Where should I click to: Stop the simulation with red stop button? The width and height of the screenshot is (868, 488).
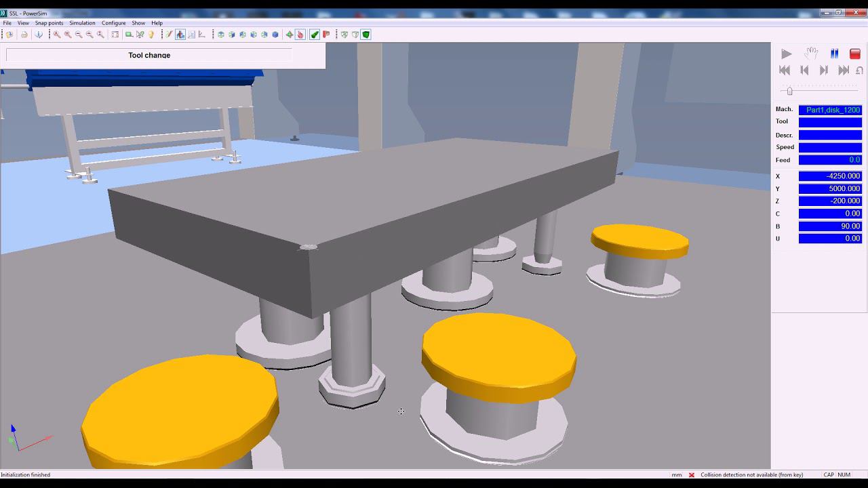[855, 54]
